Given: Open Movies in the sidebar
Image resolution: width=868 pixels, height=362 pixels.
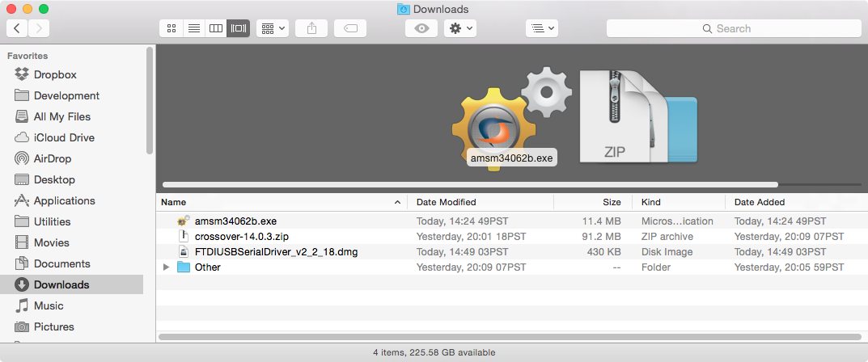Looking at the screenshot, I should tap(71, 242).
